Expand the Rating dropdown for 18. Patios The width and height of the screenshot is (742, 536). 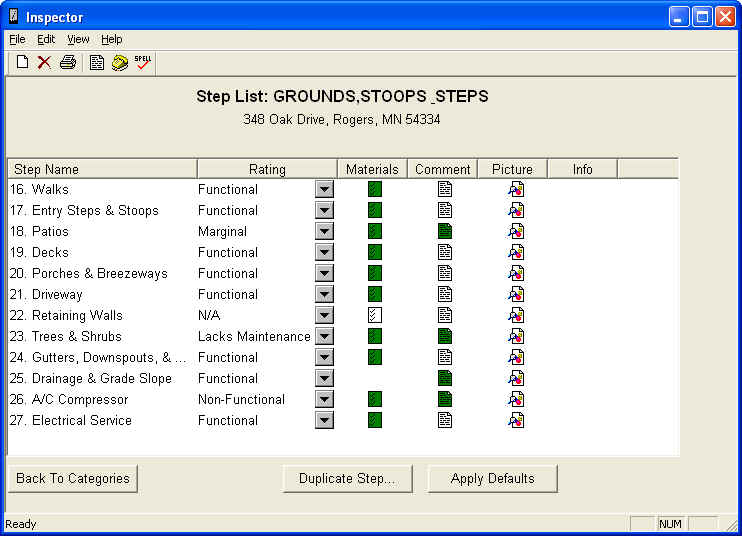[324, 231]
